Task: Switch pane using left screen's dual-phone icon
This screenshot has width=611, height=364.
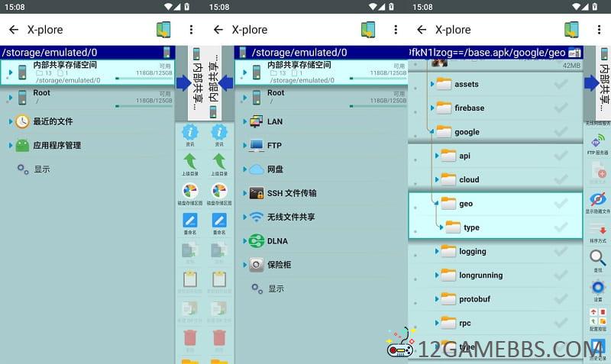Action: point(163,30)
